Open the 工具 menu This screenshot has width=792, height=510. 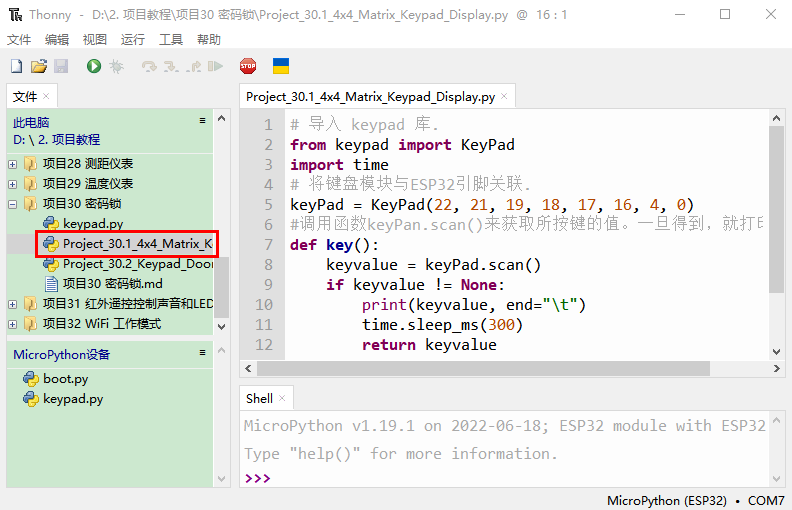(x=171, y=40)
